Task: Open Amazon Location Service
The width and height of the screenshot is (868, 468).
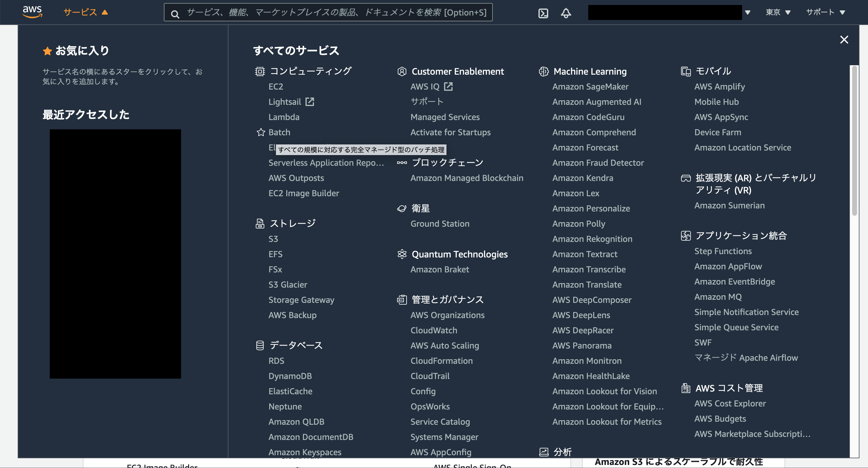Action: click(743, 147)
